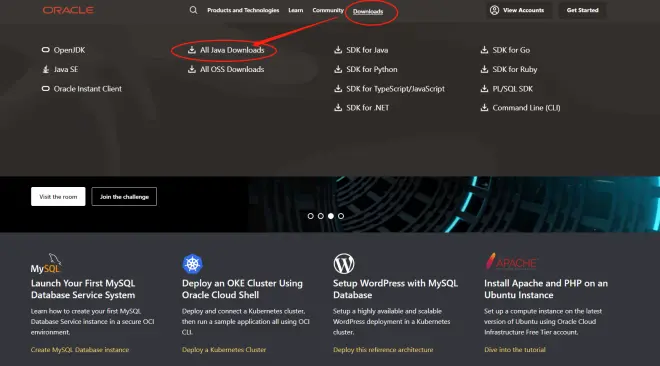Open the SDK for Python link
660x366 pixels.
click(x=372, y=69)
